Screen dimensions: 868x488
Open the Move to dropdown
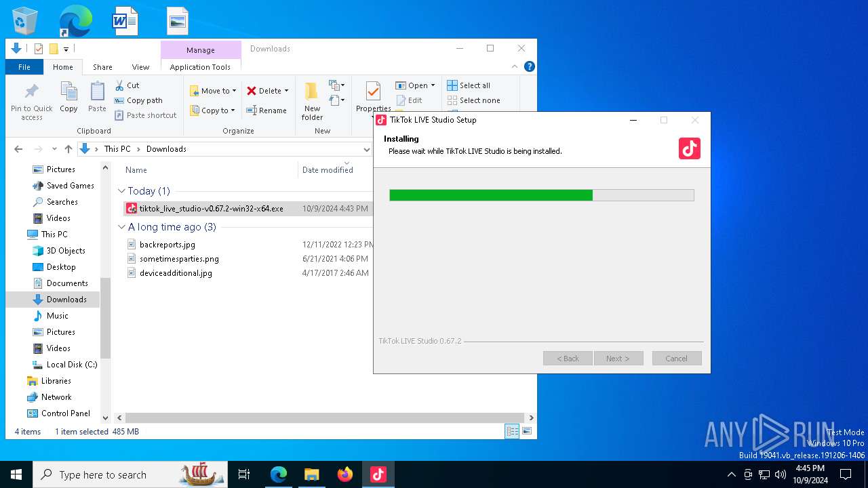click(x=213, y=91)
